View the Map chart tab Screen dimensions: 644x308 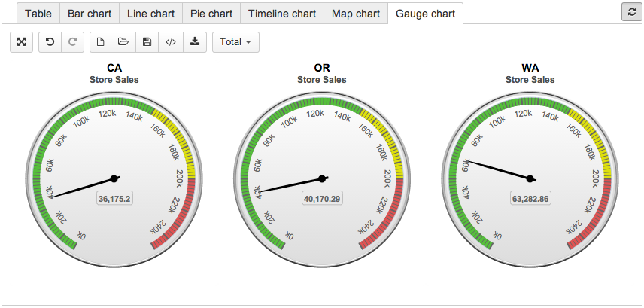(355, 14)
